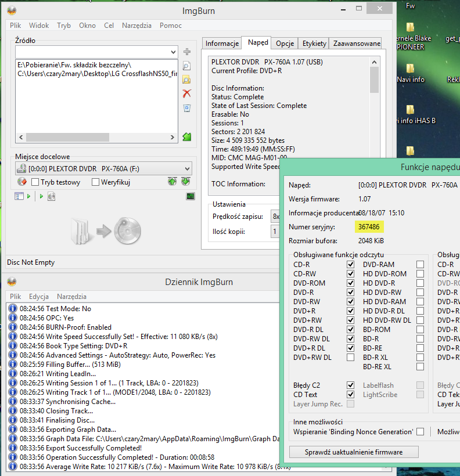Open the Prędkość zapisu speed dropdown
This screenshot has width=460, height=476.
(x=275, y=217)
